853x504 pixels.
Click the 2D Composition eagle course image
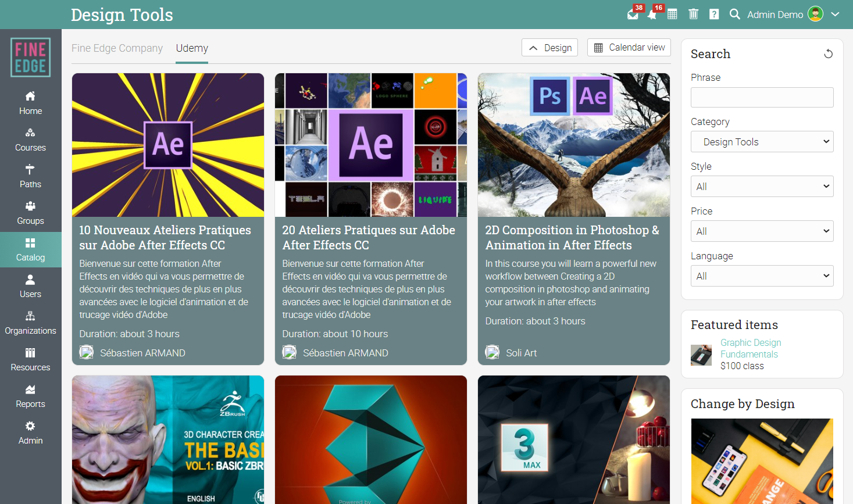[x=574, y=145]
